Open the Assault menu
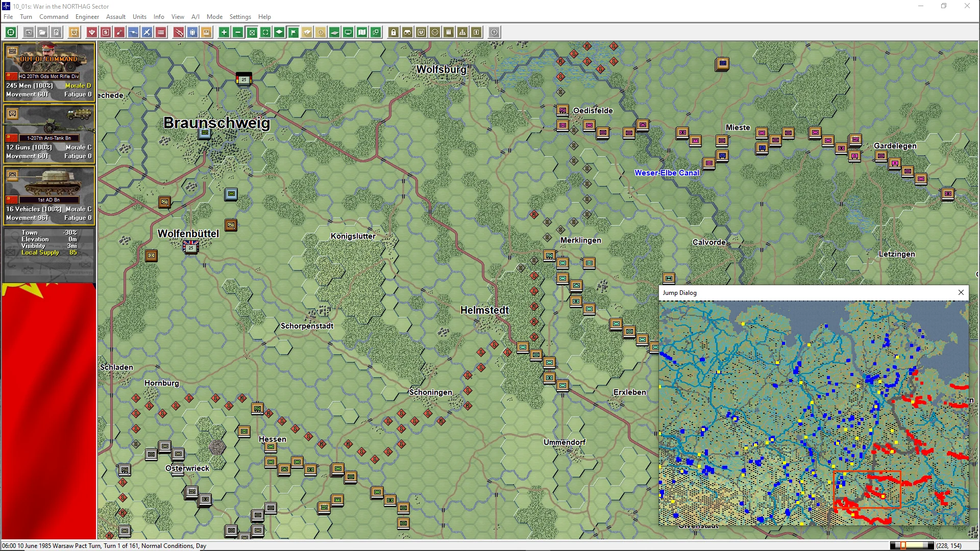 (116, 17)
